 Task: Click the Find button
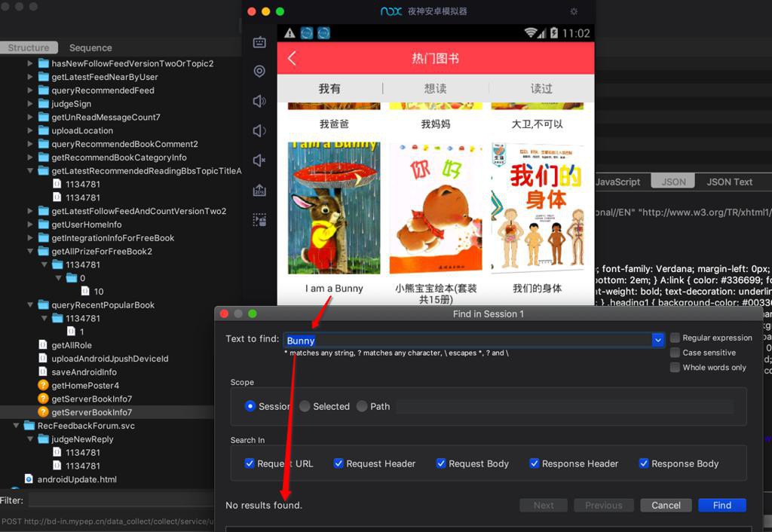721,505
